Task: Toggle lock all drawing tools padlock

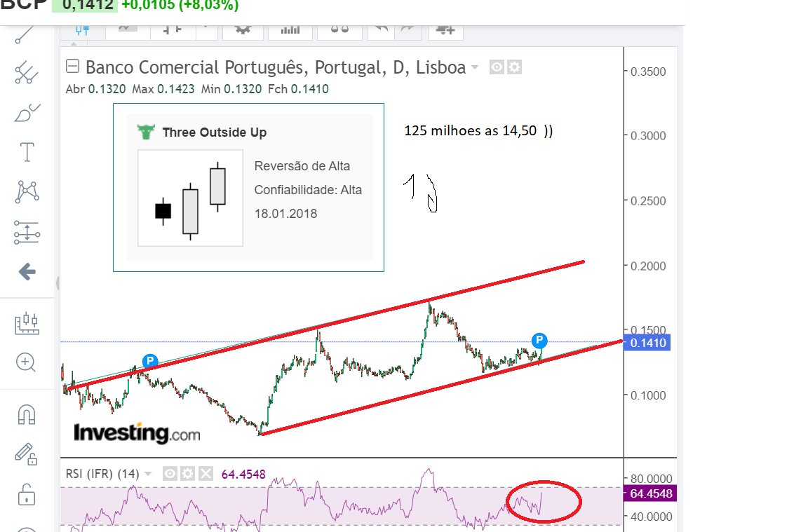Action: (26, 495)
